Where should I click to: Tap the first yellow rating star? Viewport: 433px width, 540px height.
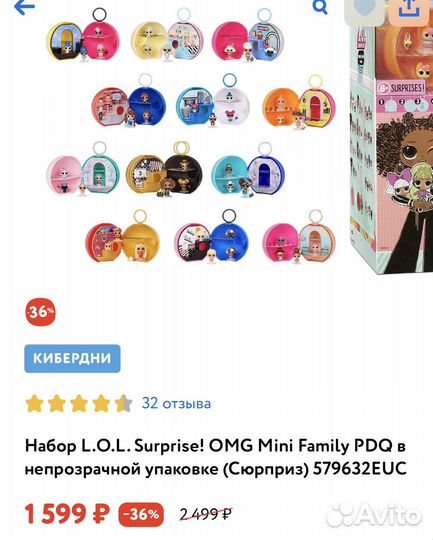[x=34, y=403]
